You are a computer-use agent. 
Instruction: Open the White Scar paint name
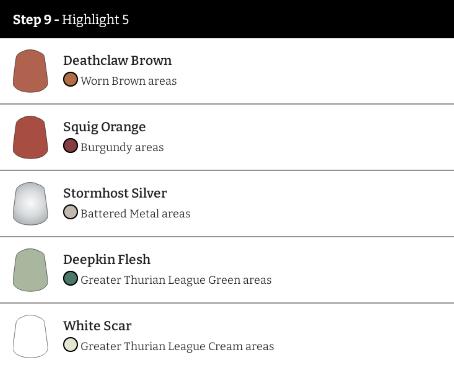click(x=97, y=326)
